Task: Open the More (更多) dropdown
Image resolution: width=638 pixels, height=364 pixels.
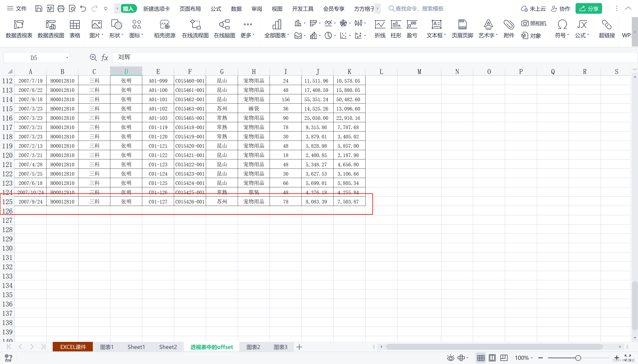Action: 248,29
